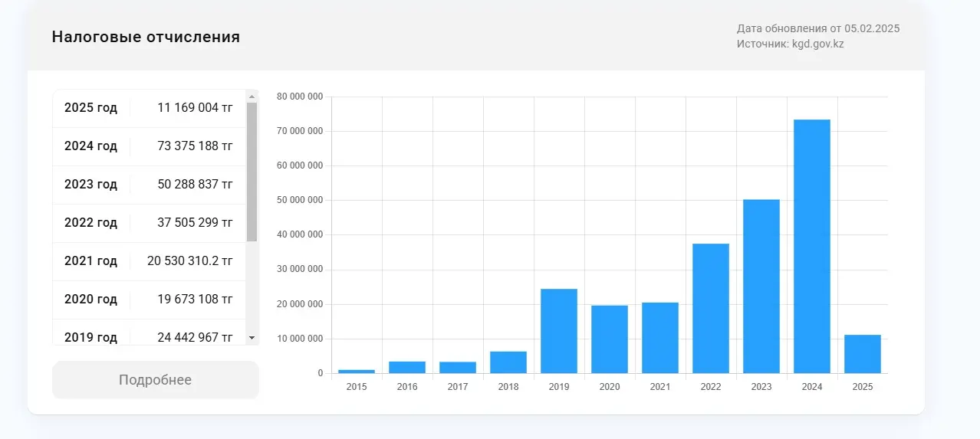Select the 2019 год row
Viewport: 980px width, 439px height.
(x=149, y=333)
